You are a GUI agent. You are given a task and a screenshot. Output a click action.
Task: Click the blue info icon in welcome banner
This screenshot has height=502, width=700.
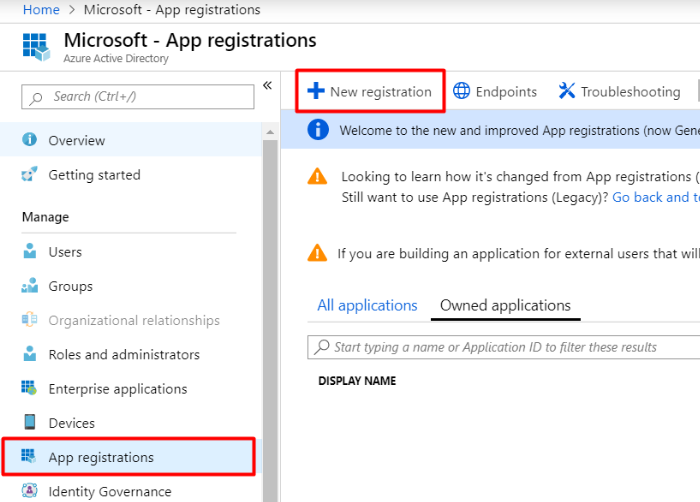pyautogui.click(x=318, y=130)
